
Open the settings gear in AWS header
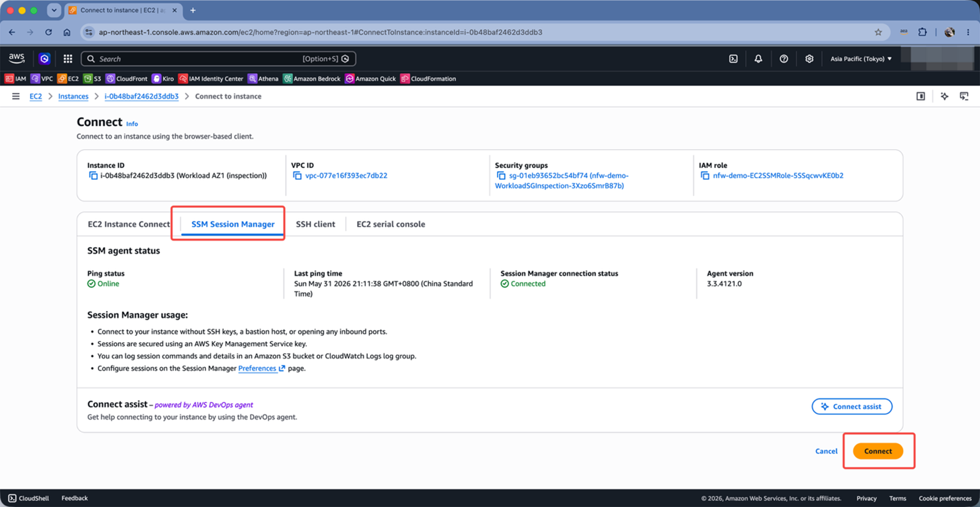(809, 58)
